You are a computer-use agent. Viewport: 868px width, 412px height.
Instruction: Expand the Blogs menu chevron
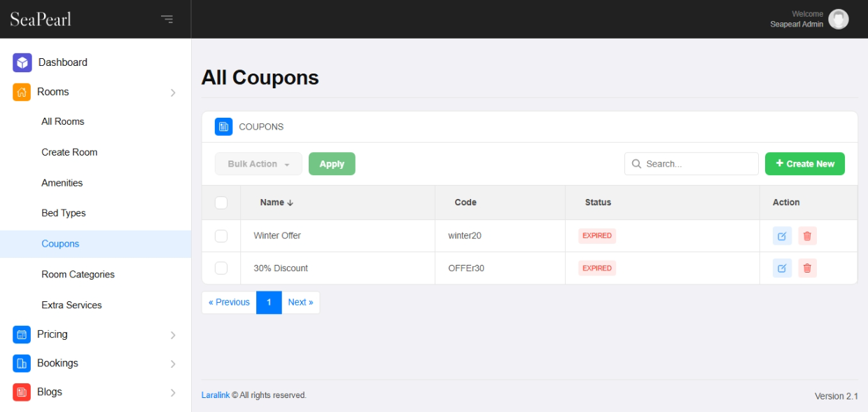tap(173, 392)
